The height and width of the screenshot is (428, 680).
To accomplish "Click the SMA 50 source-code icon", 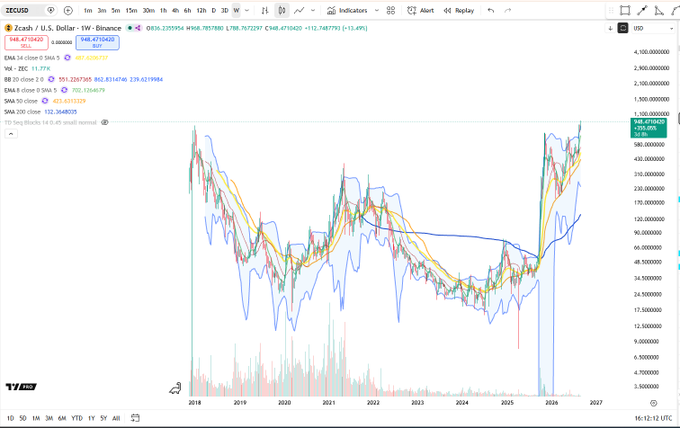I will click(45, 101).
